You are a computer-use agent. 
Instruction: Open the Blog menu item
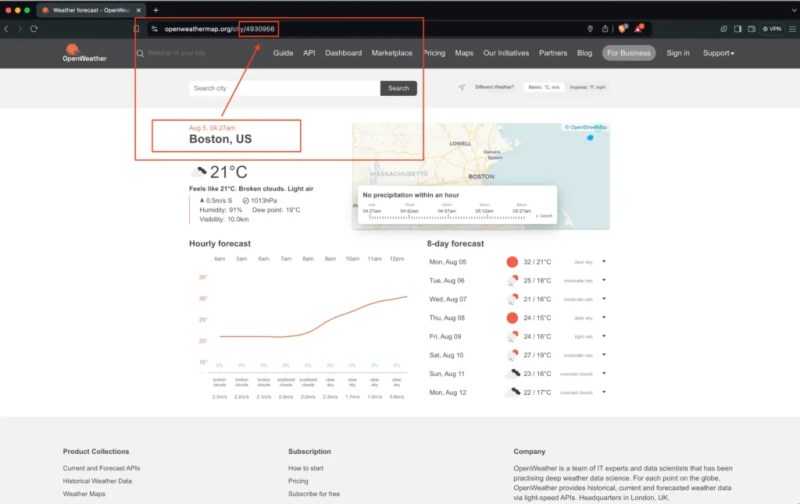coord(585,53)
